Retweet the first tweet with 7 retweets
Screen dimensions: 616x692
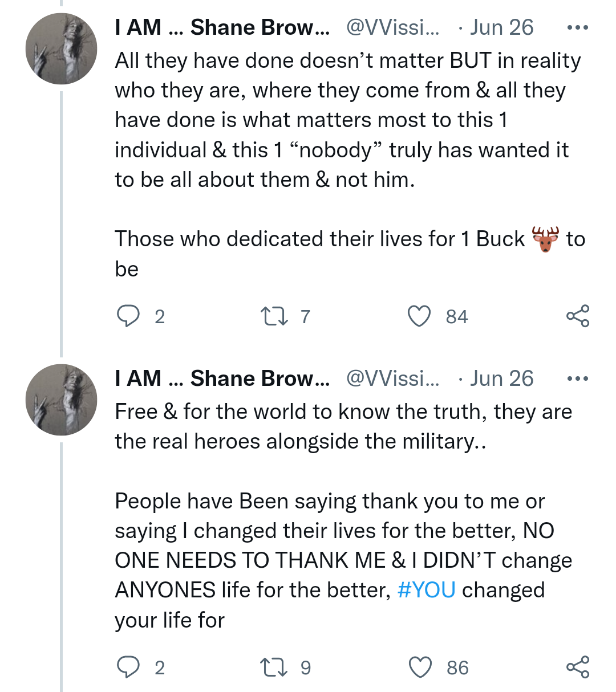(x=274, y=316)
